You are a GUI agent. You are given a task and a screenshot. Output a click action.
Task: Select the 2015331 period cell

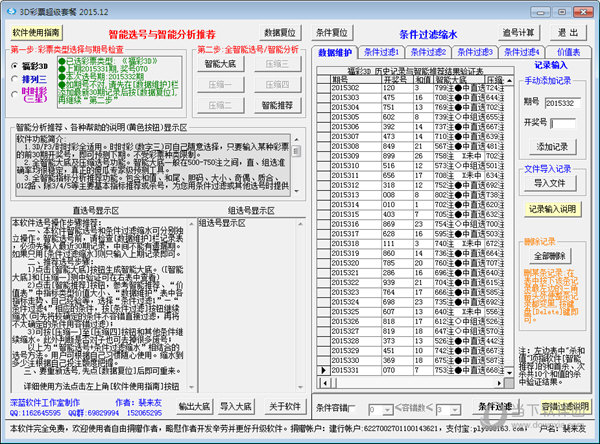point(356,370)
